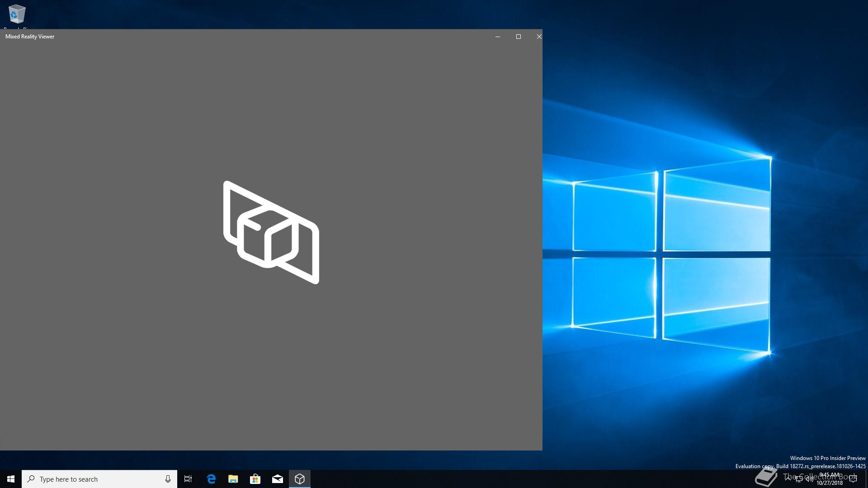
Task: Open the Mail app from the taskbar
Action: 278,479
